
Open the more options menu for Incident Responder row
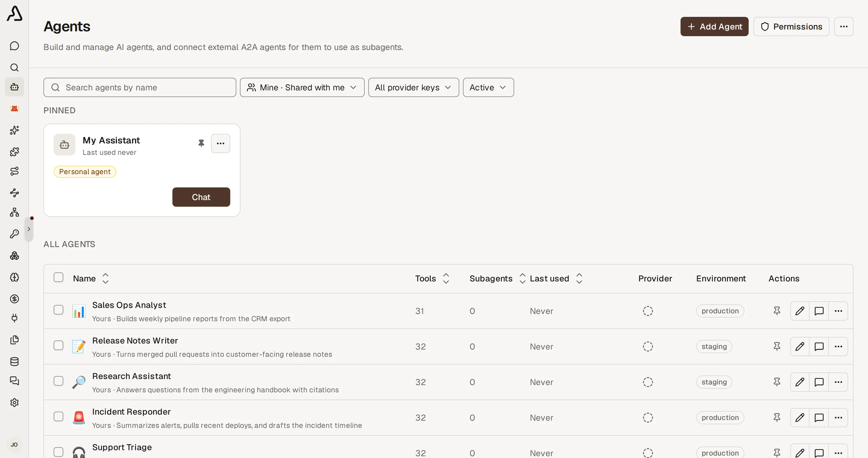click(838, 417)
